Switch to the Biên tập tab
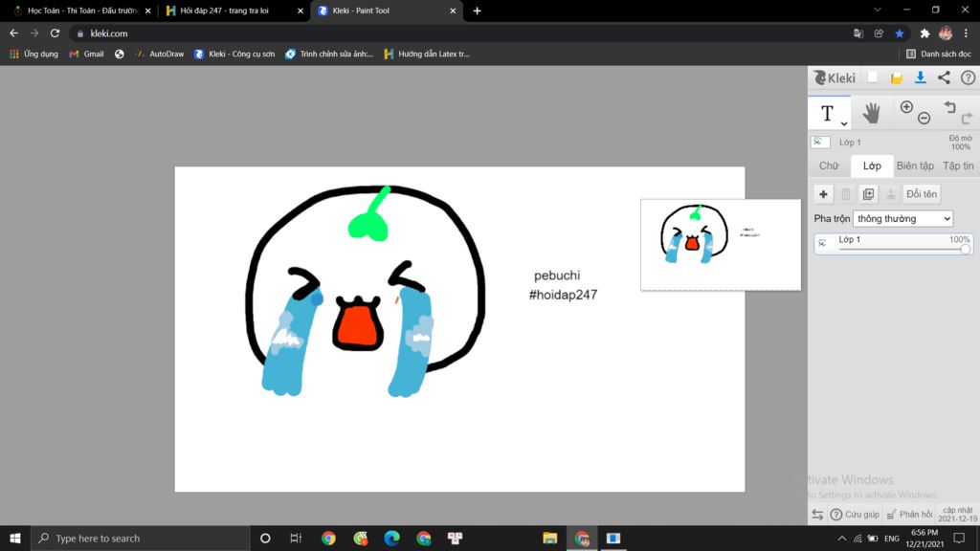 [915, 165]
